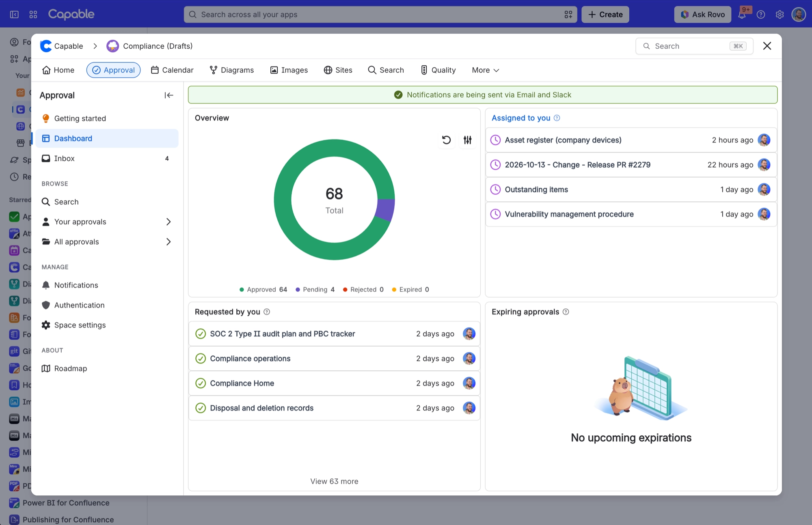Screen dimensions: 812x525
Task: Close the Compliance dialog
Action: point(767,46)
